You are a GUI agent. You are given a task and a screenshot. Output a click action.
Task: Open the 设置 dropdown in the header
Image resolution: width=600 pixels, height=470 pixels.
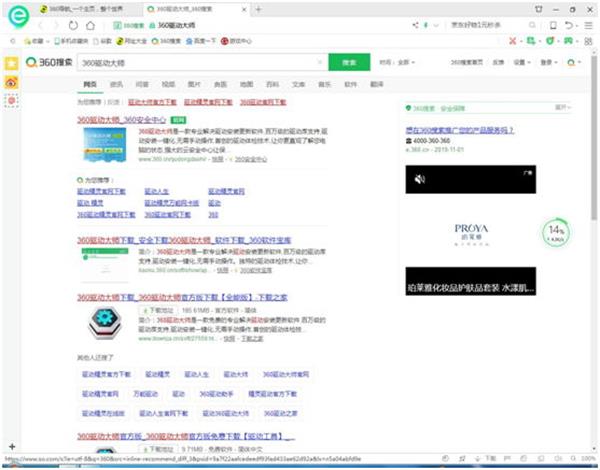pos(520,62)
